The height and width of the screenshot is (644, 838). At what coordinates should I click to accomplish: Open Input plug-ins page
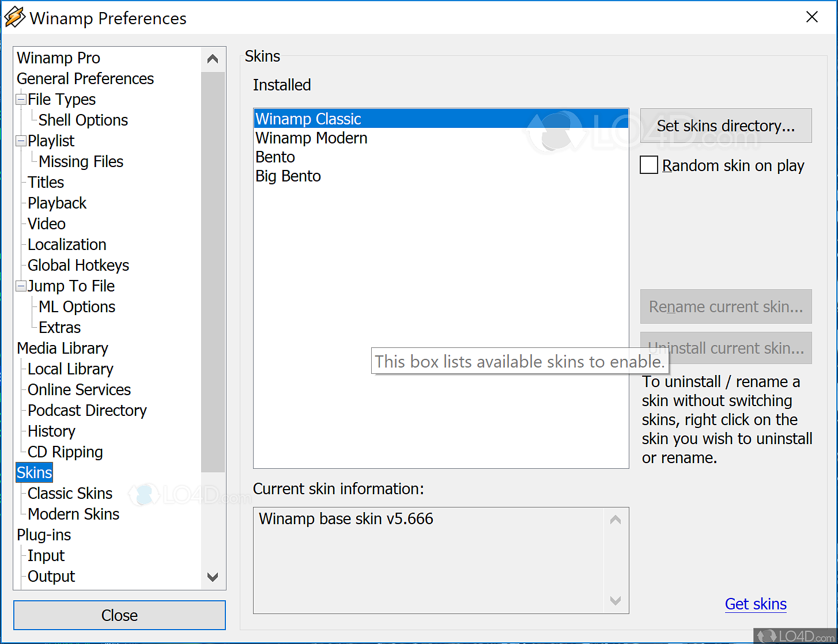pos(46,556)
